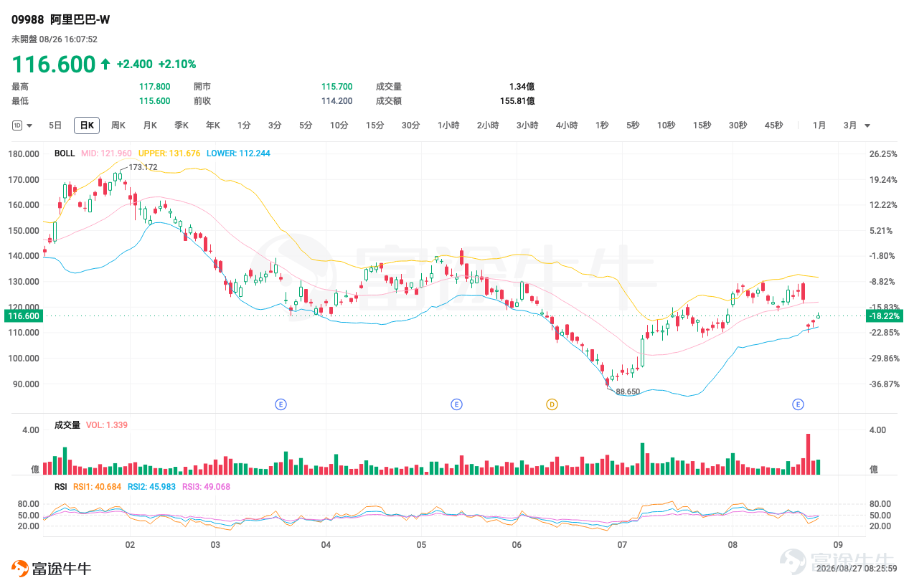Image resolution: width=909 pixels, height=588 pixels.
Task: Set interval to 10秒
Action: pos(667,125)
